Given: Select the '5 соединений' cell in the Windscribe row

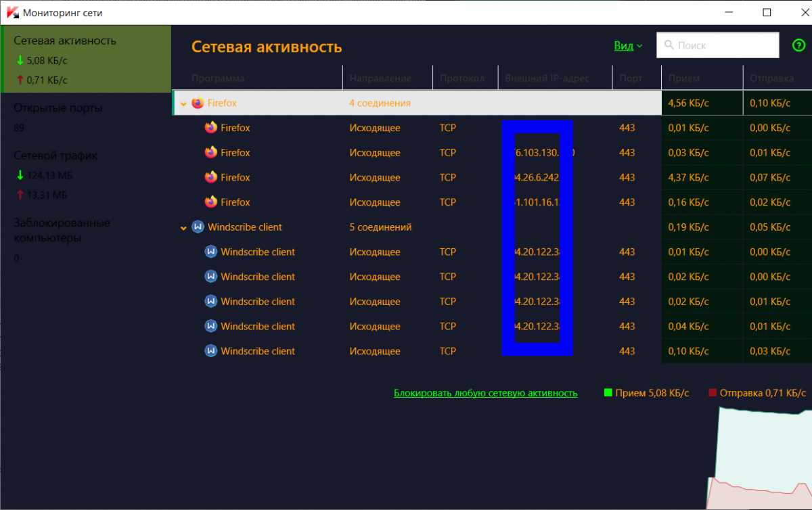Looking at the screenshot, I should tap(380, 227).
